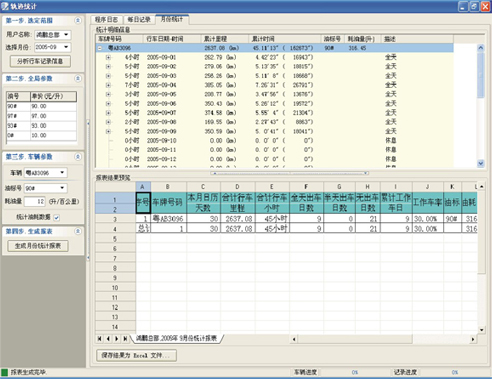Collapse the 第二步 全局参数 panel chevron
This screenshot has height=379, width=492.
click(78, 79)
